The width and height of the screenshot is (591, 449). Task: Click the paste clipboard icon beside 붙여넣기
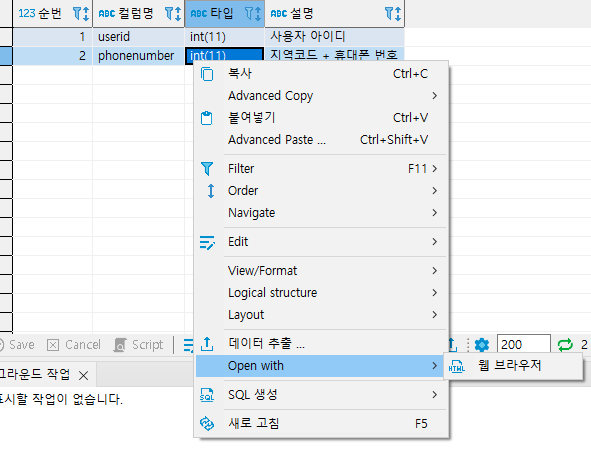point(207,118)
